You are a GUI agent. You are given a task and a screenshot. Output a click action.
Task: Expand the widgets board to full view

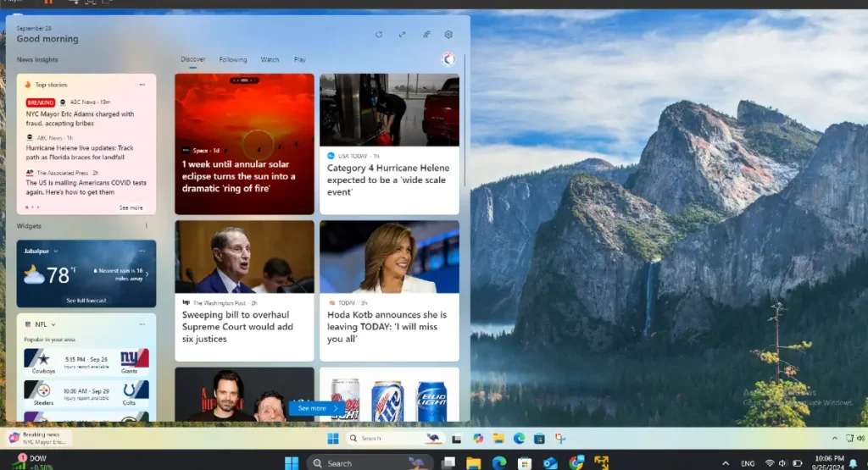point(403,34)
